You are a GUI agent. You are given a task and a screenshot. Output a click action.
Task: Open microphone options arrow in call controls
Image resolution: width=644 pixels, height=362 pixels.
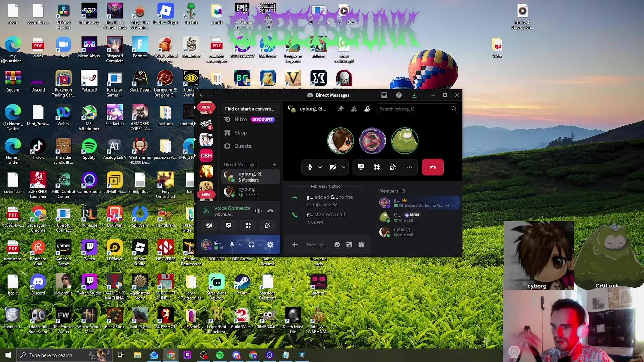(x=320, y=167)
